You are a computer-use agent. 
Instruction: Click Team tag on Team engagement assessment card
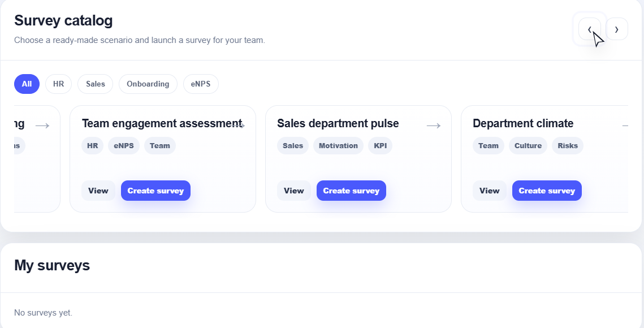[160, 145]
